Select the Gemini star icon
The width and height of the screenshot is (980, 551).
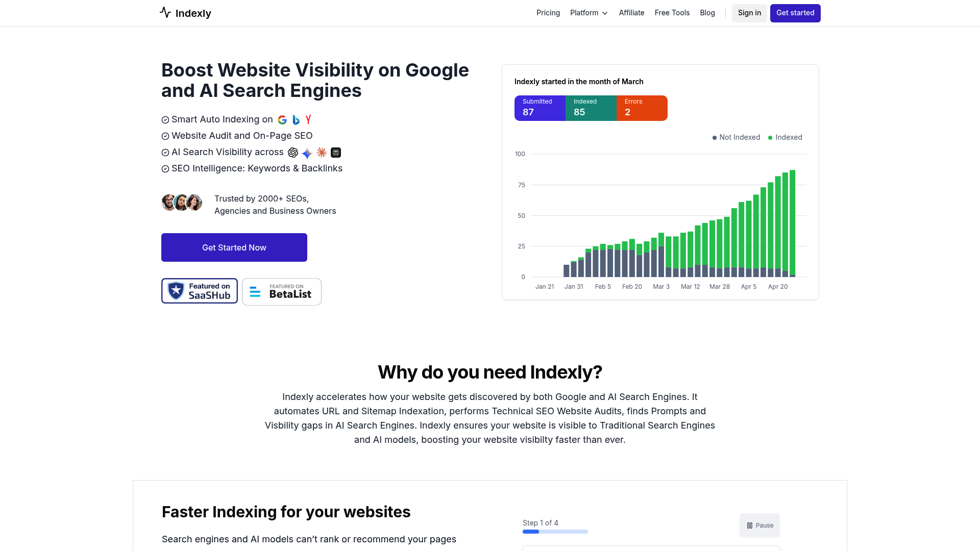coord(307,153)
